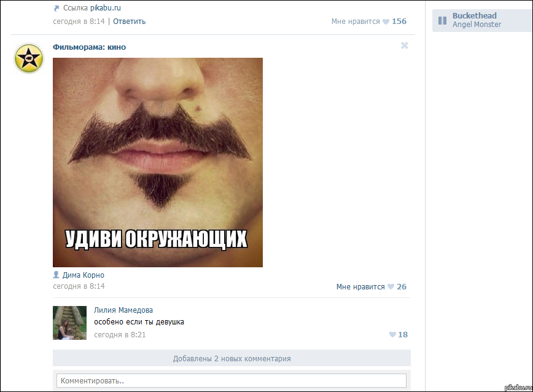Focus the Комментировать input field
Screen dimensions: 533x392
coord(231,381)
